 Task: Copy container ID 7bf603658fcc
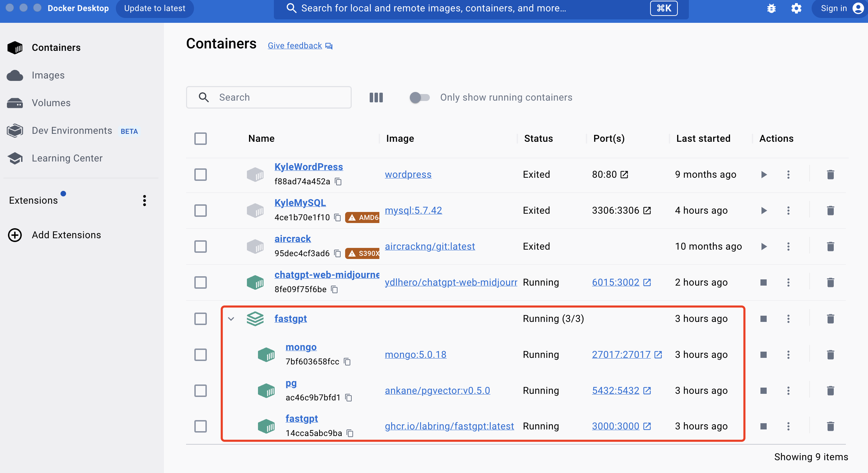[x=347, y=362]
